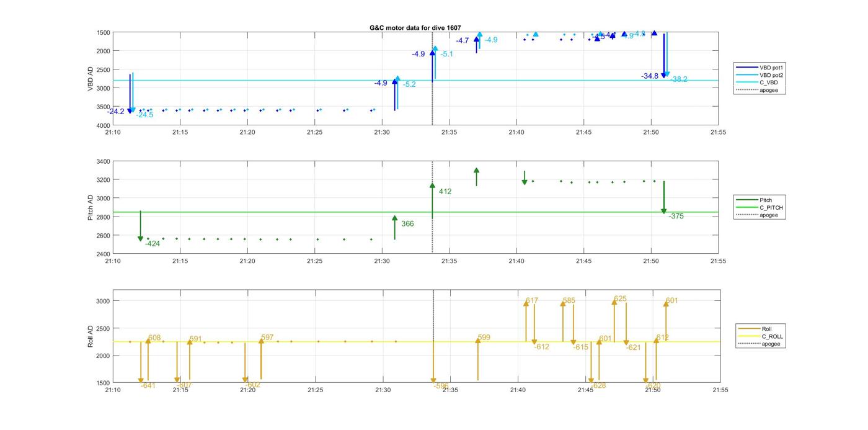
Task: Click the '-5.1' VBD data label
Action: click(x=446, y=55)
